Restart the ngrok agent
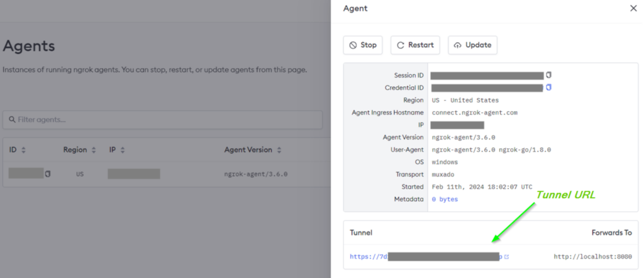Image resolution: width=644 pixels, height=278 pixels. point(416,45)
